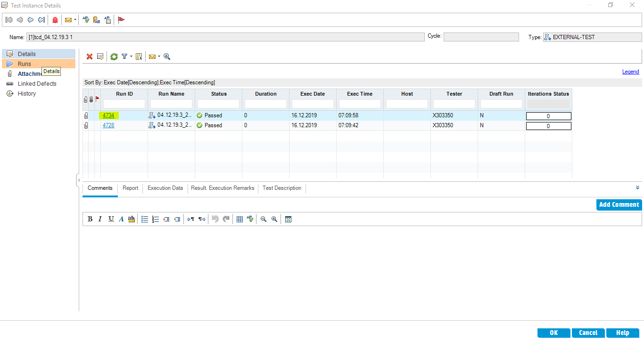
Task: Toggle bold formatting in comment editor
Action: (x=90, y=219)
